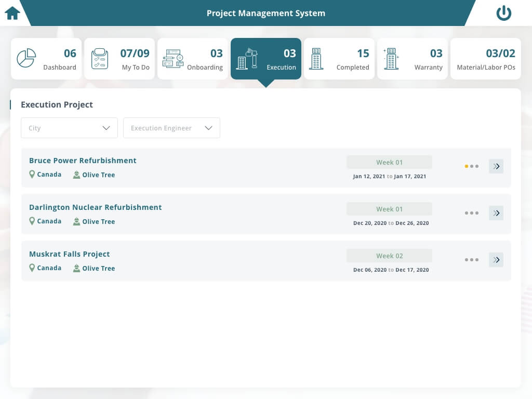
Task: Click location pin icon in Darlington row
Action: click(32, 221)
